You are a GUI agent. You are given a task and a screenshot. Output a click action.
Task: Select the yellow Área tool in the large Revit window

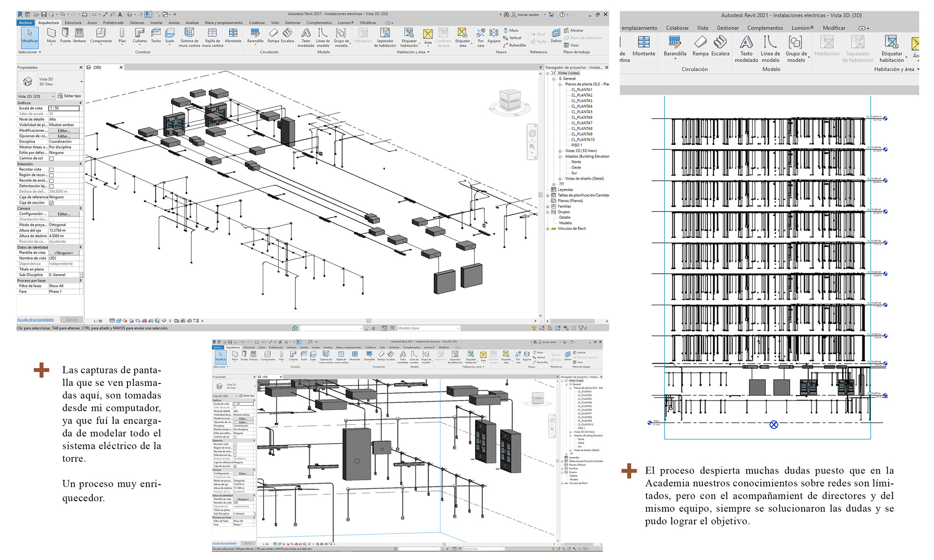coord(428,37)
